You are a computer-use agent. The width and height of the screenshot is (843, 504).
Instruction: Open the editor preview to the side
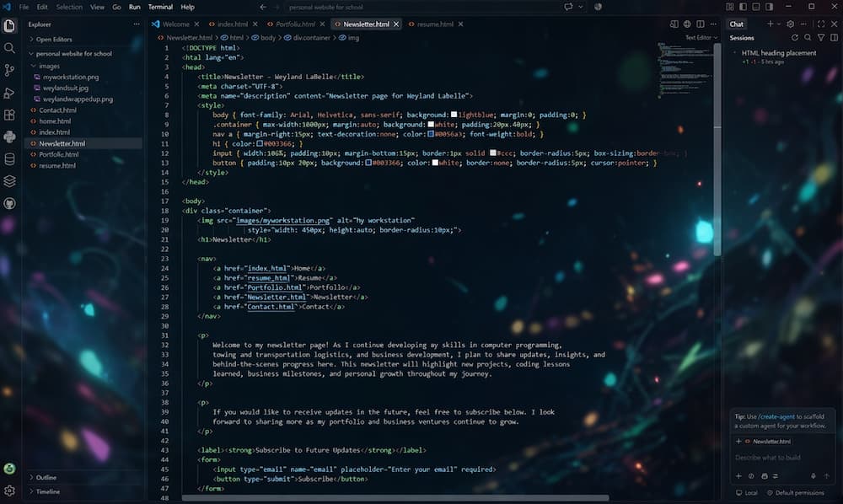[x=674, y=24]
